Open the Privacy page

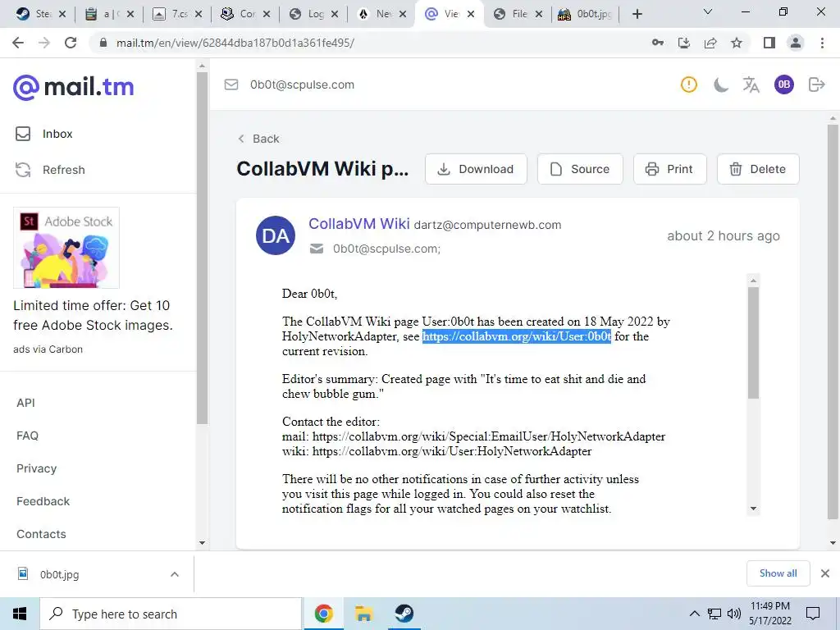(36, 468)
